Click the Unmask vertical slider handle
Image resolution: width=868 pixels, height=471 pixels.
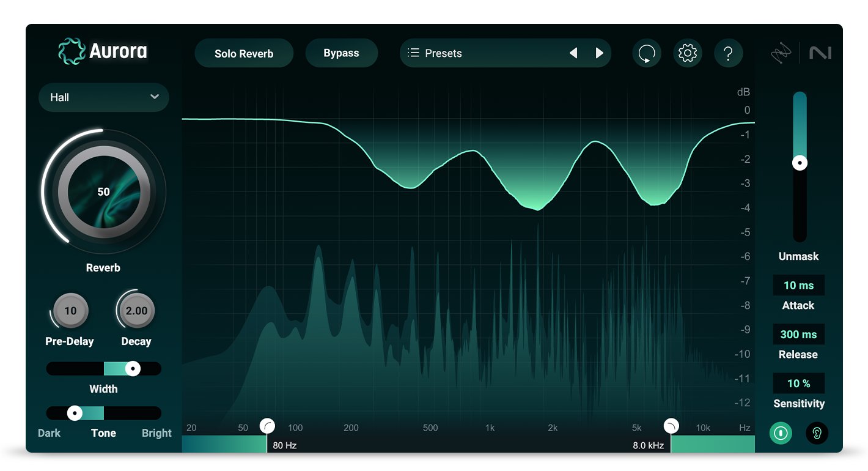[x=800, y=163]
